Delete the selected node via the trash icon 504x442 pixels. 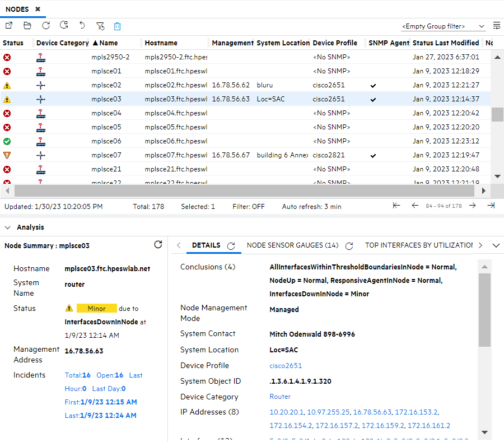pos(117,25)
